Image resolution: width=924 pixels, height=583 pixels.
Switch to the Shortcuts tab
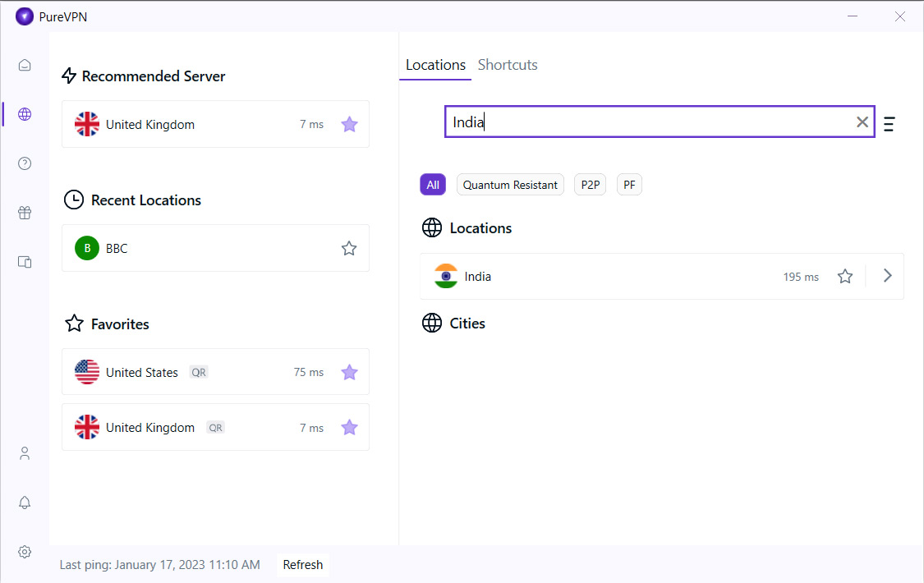pos(508,65)
